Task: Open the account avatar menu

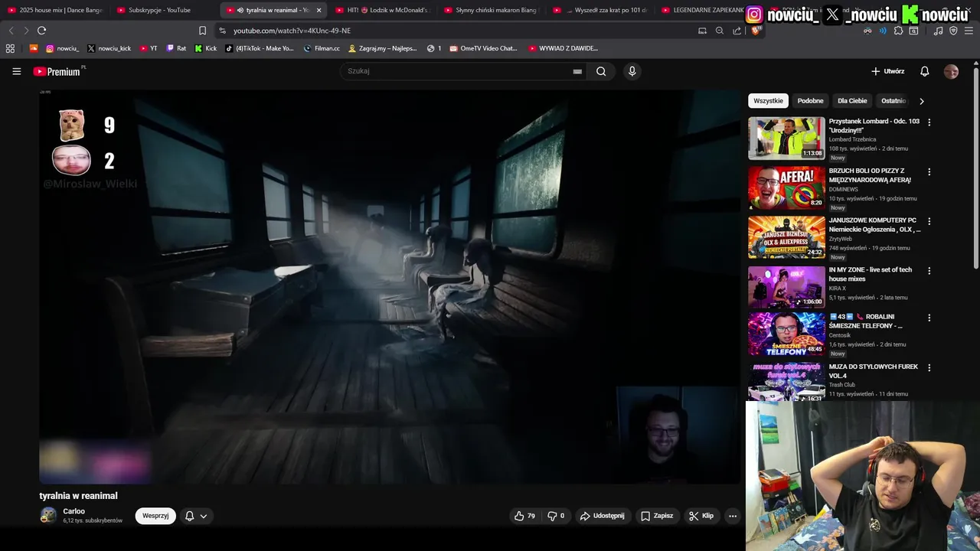Action: (x=951, y=71)
